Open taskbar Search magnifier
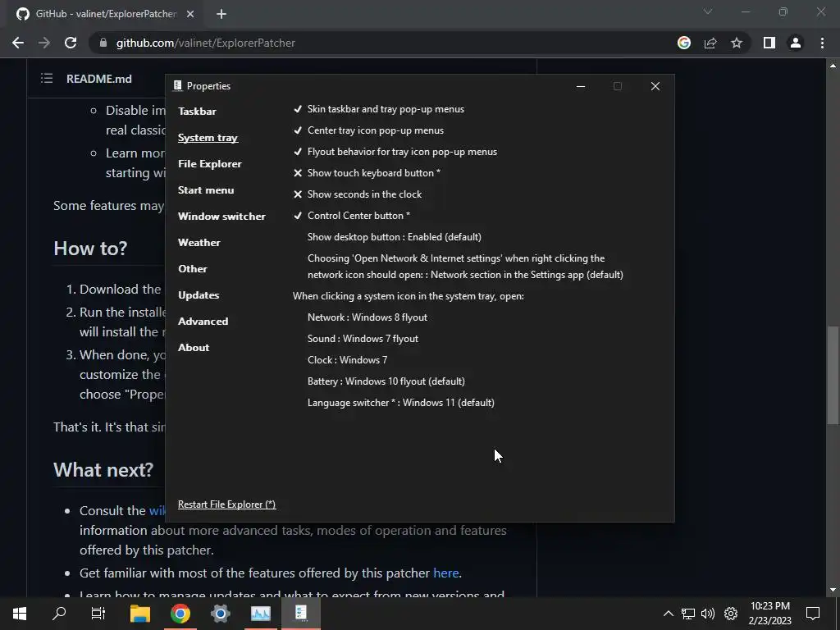 (59, 614)
